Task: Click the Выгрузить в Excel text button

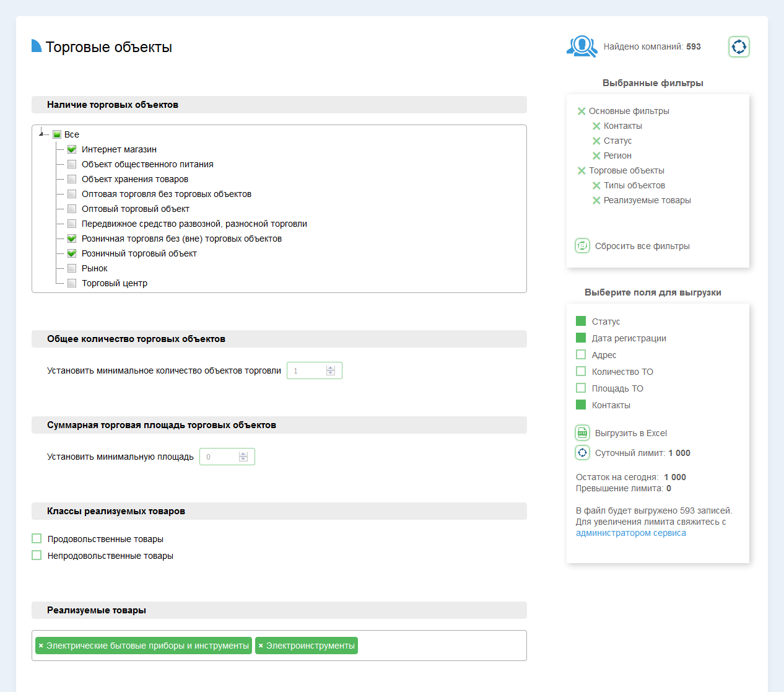Action: click(630, 433)
